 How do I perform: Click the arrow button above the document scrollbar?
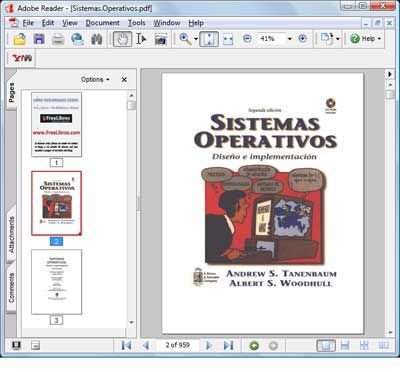(390, 74)
